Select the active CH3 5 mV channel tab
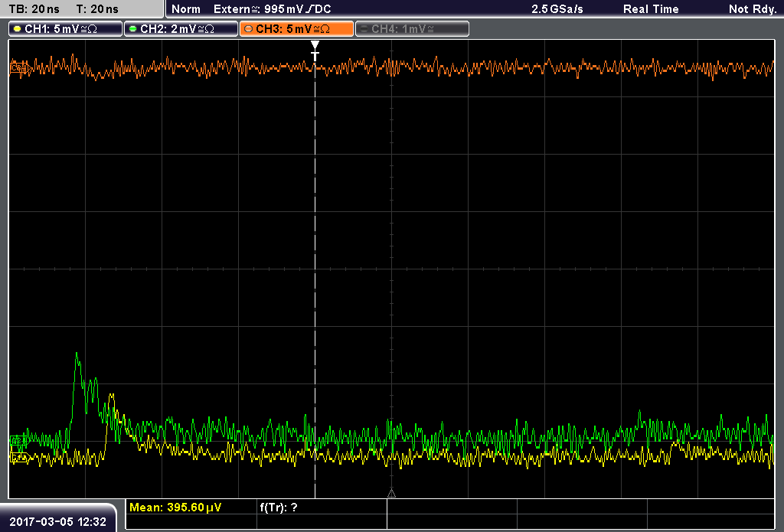This screenshot has height=532, width=784. click(x=296, y=29)
